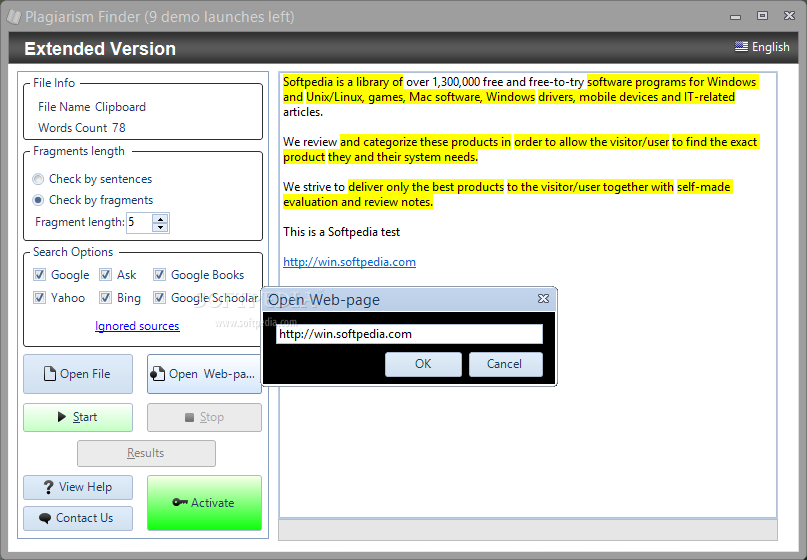The width and height of the screenshot is (807, 560).
Task: Toggle Google Books checkbox
Action: coord(160,275)
